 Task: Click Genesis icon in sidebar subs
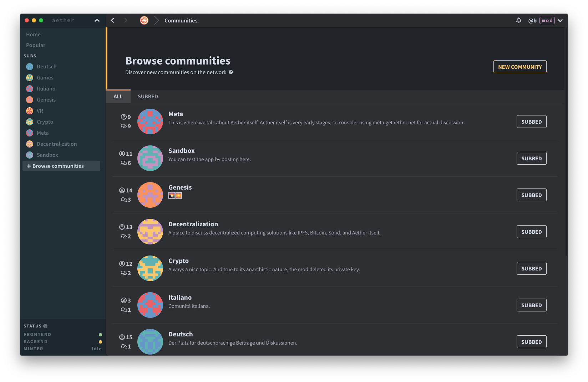pyautogui.click(x=30, y=100)
